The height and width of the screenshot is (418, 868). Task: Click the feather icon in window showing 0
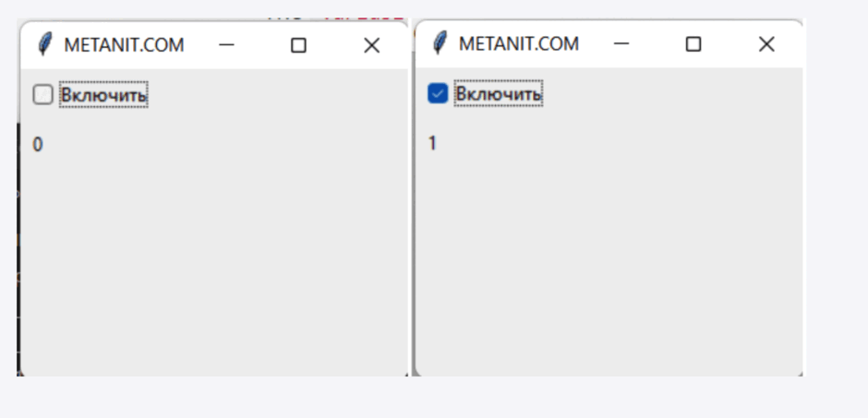[45, 44]
